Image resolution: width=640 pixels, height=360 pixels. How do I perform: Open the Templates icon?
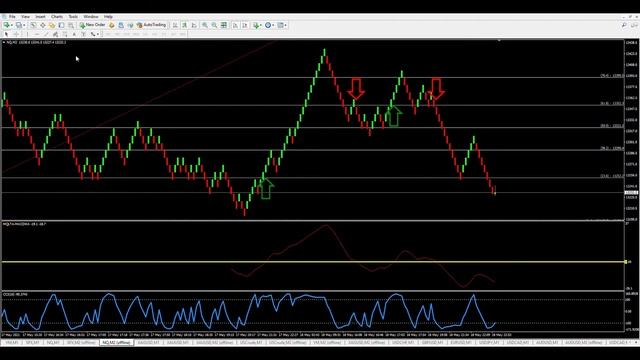[280, 25]
